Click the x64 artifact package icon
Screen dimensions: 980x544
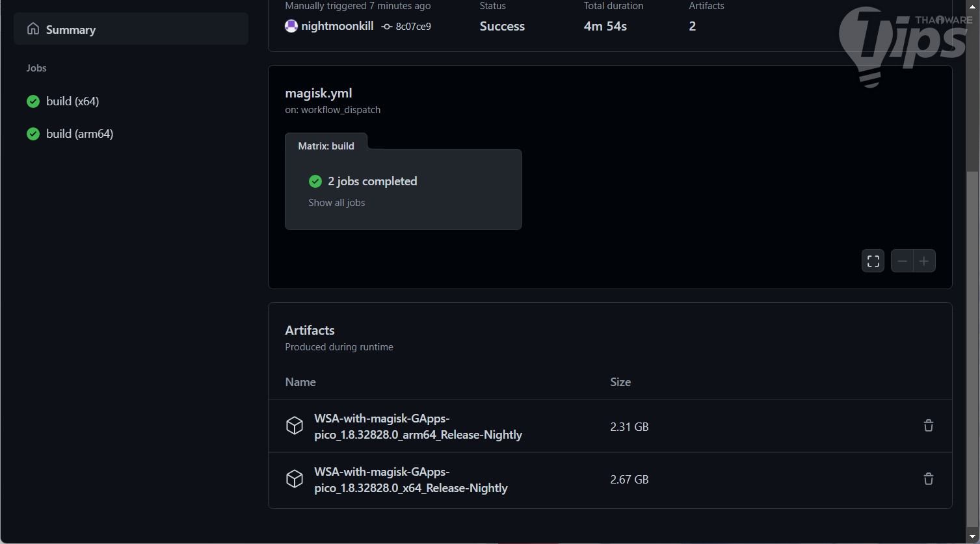click(295, 479)
